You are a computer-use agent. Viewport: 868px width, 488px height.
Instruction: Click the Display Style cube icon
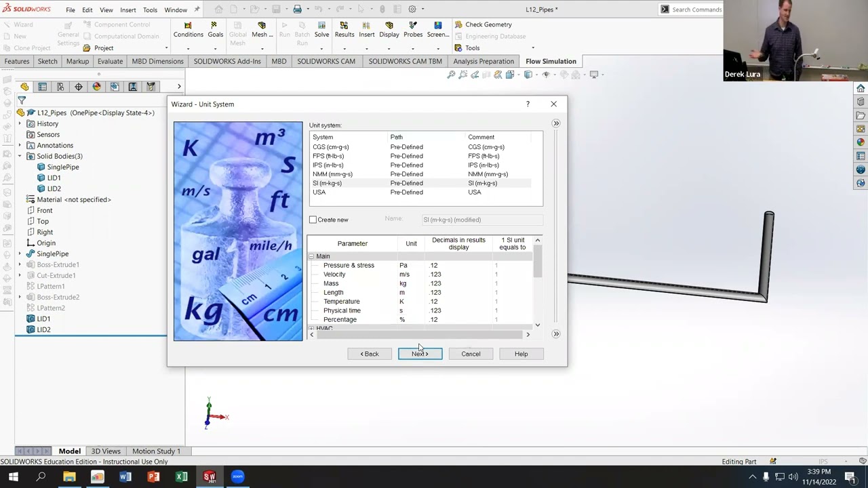528,75
